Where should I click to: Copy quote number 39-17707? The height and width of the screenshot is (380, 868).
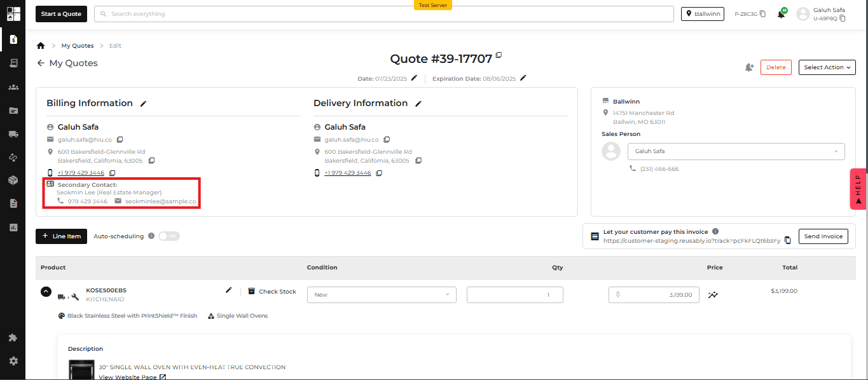pos(499,55)
